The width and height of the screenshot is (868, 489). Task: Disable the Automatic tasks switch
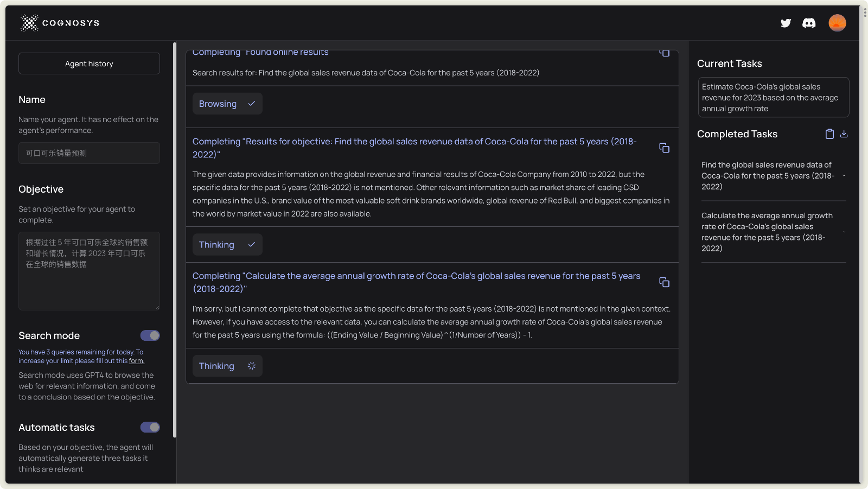point(150,427)
